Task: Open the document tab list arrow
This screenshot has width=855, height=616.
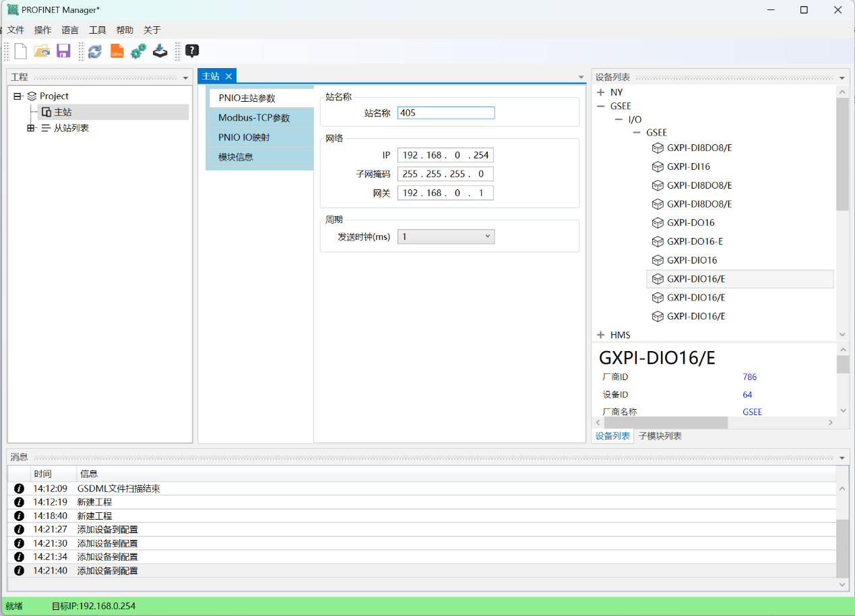Action: coord(581,78)
